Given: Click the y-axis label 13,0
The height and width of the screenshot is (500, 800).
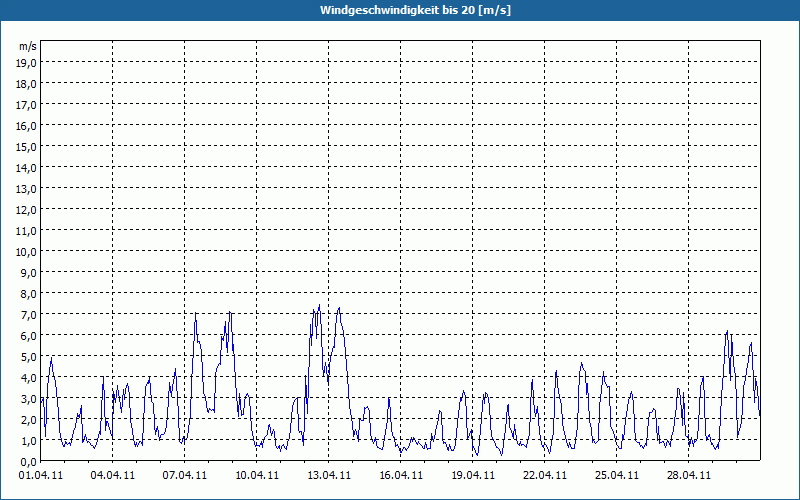Looking at the screenshot, I should [27, 189].
